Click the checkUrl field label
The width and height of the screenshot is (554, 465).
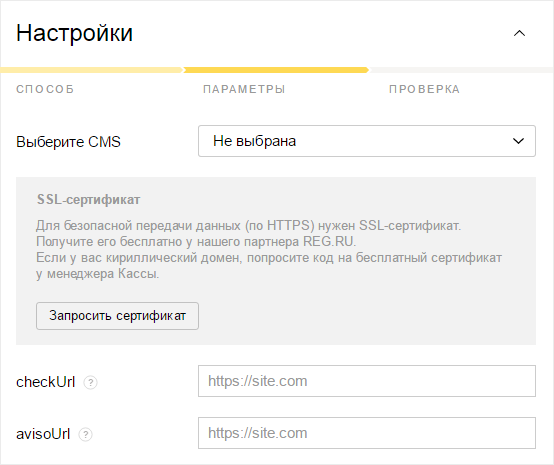(46, 382)
